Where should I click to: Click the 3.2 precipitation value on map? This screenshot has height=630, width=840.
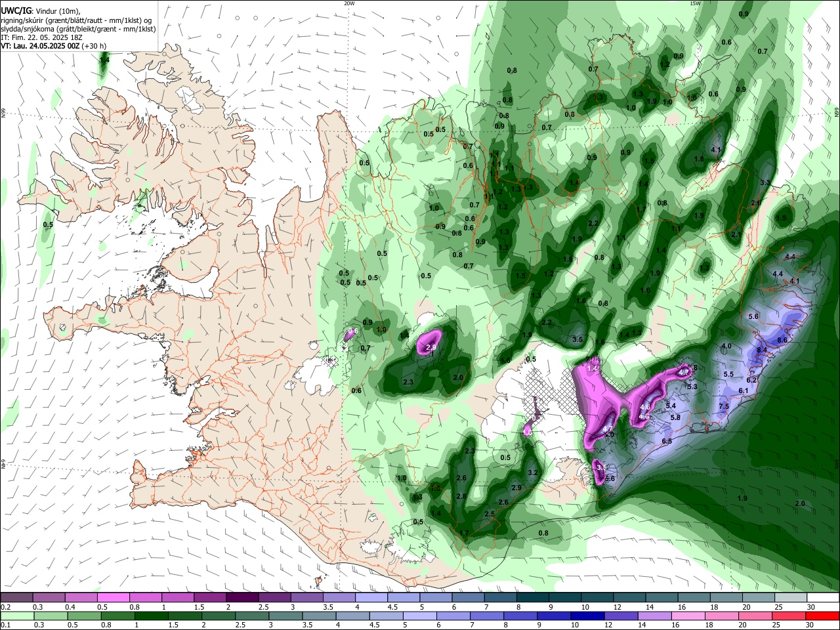[533, 473]
